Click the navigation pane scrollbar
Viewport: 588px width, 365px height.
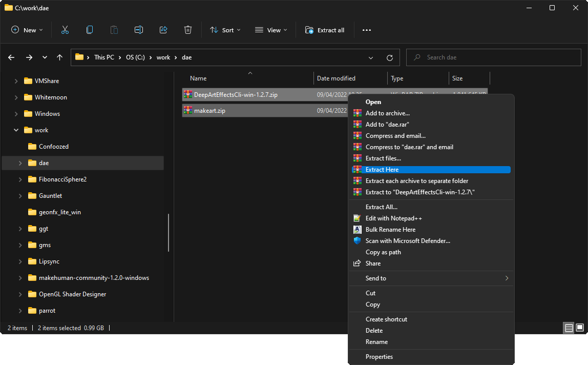(169, 232)
